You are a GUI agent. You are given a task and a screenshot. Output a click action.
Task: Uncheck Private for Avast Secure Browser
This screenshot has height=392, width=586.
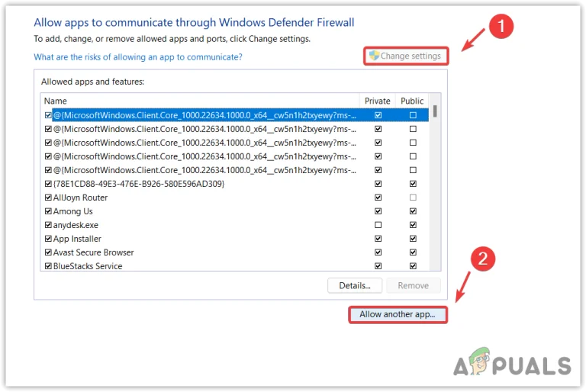378,252
